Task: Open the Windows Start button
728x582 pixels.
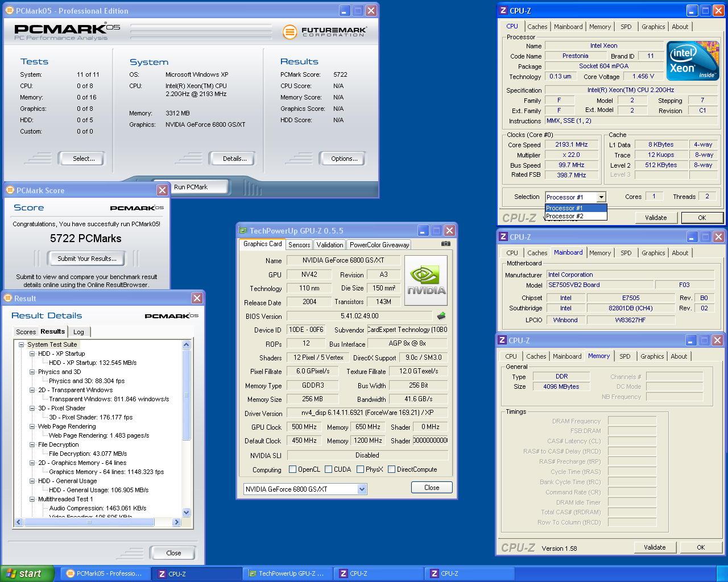Action: (x=27, y=573)
